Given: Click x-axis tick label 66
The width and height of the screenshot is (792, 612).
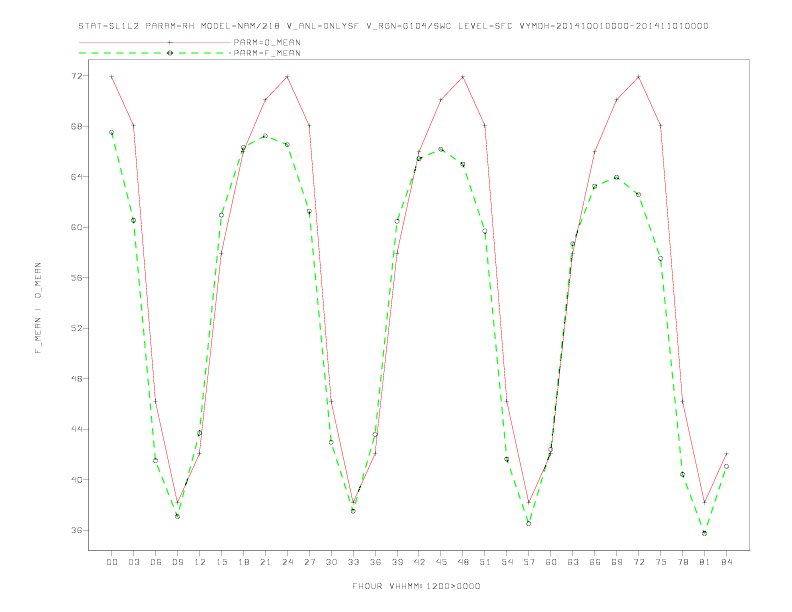Looking at the screenshot, I should point(595,562).
